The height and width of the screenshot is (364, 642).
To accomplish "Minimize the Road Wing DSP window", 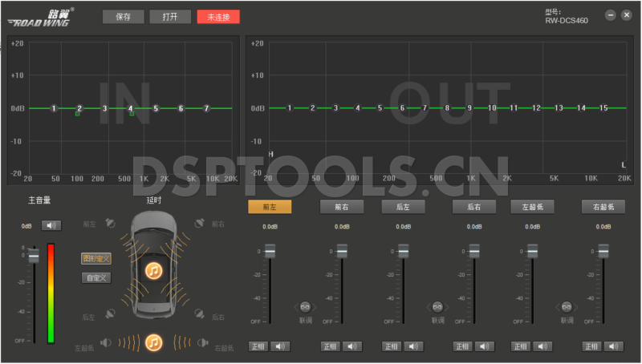I will pos(611,15).
